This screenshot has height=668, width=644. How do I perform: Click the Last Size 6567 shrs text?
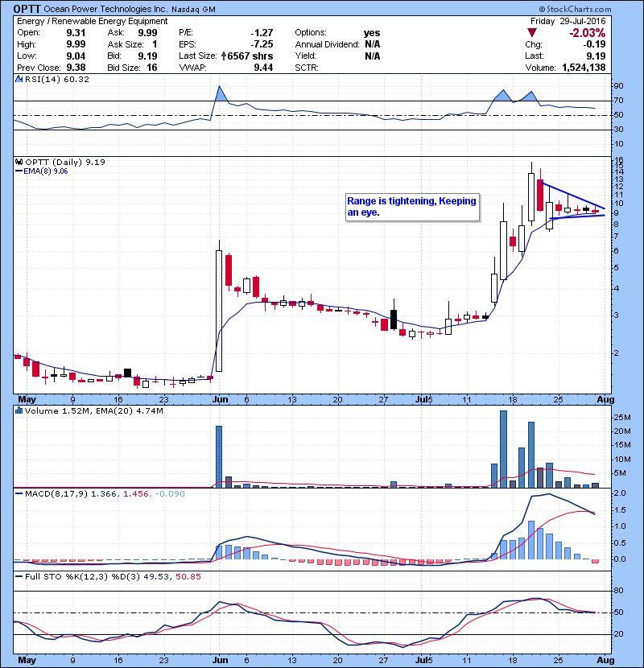[x=250, y=56]
